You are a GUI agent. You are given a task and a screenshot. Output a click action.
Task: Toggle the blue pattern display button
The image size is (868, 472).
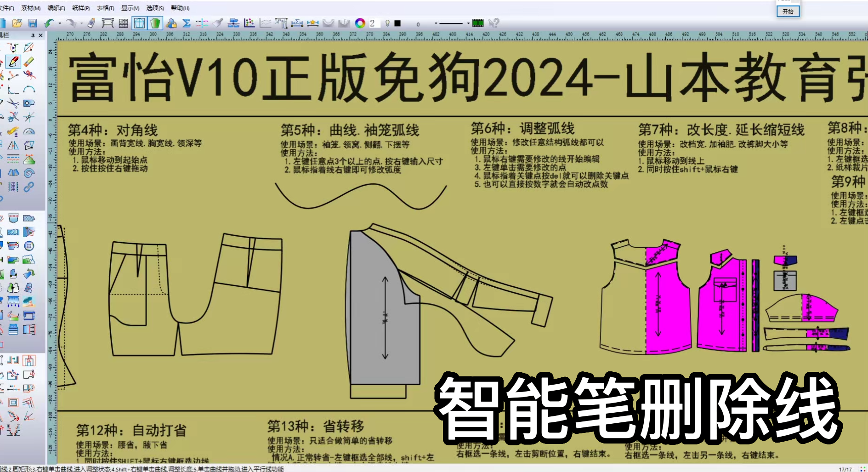(x=139, y=23)
